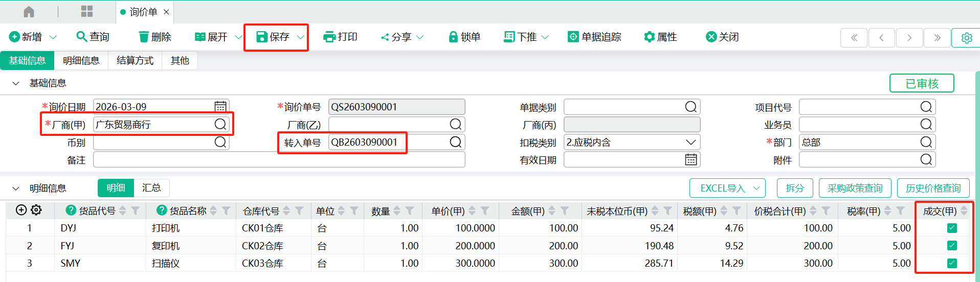
Task: Click into the Remarks input field
Action: [x=279, y=160]
